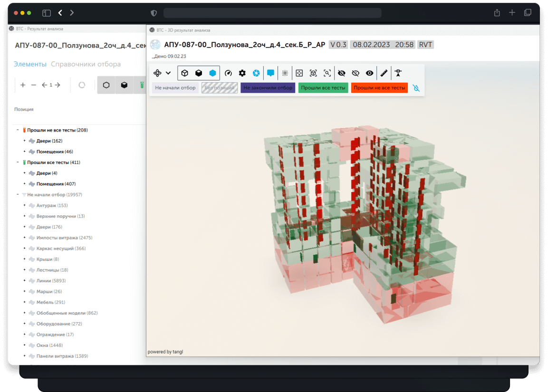
Task: Click the minus collapse-all icon in left toolbar
Action: [x=34, y=85]
